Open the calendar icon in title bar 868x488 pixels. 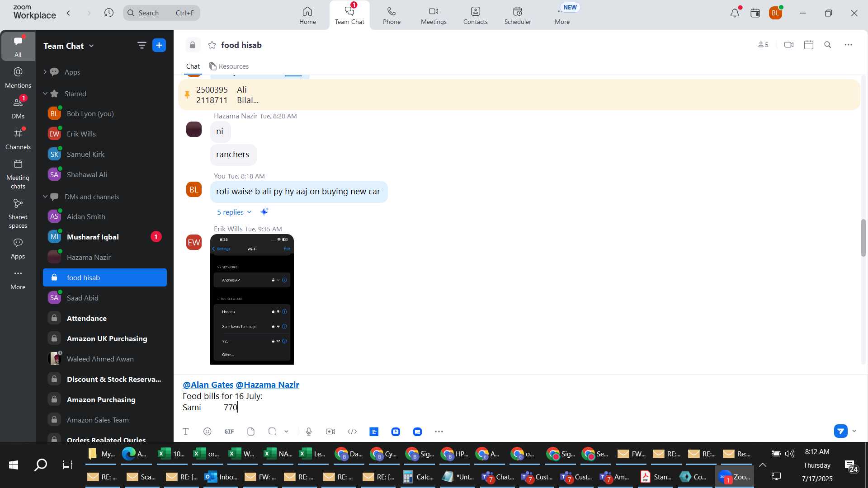[x=755, y=13]
